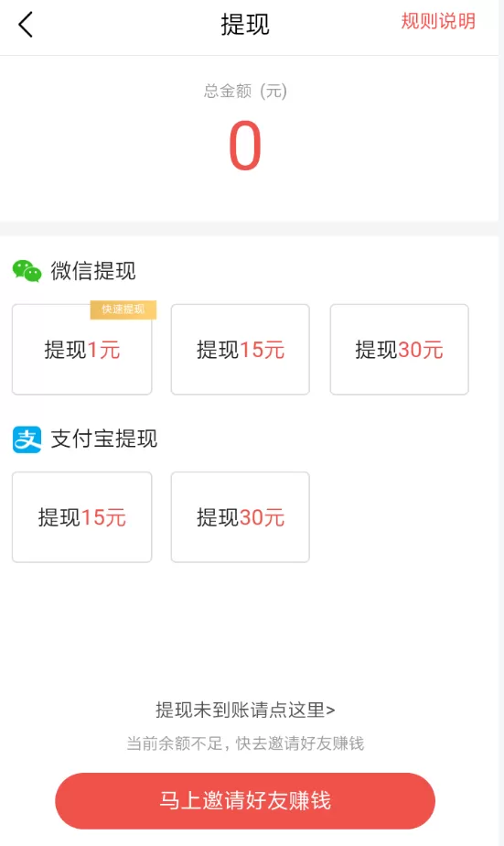Image resolution: width=504 pixels, height=846 pixels.
Task: Tap the chevron after 提现未到账请点这里
Action: [330, 710]
